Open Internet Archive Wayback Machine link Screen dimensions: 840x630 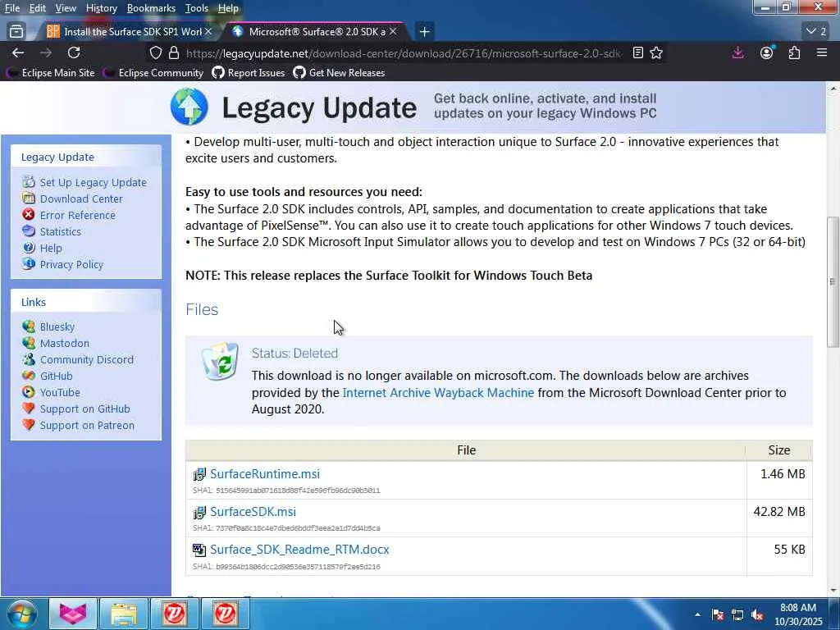pos(438,393)
